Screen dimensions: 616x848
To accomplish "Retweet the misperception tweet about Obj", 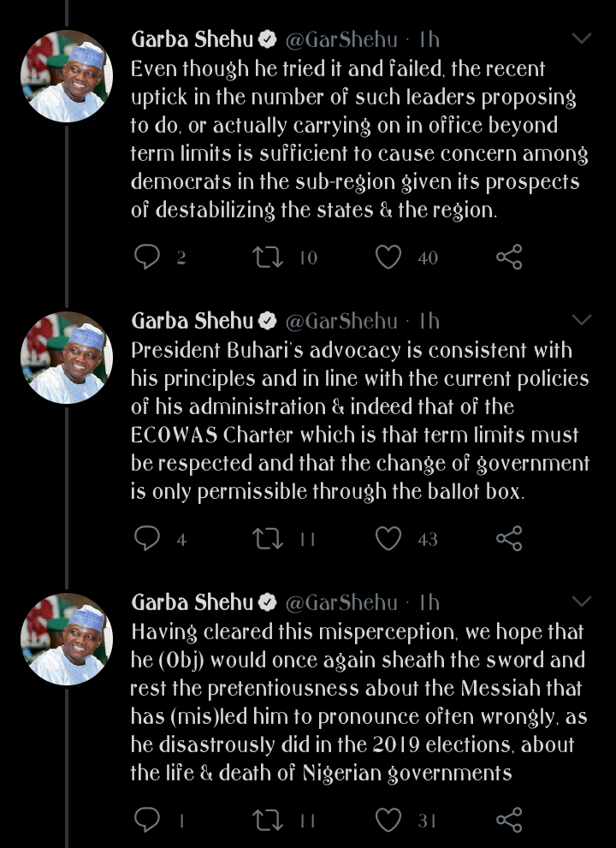I will (x=268, y=820).
